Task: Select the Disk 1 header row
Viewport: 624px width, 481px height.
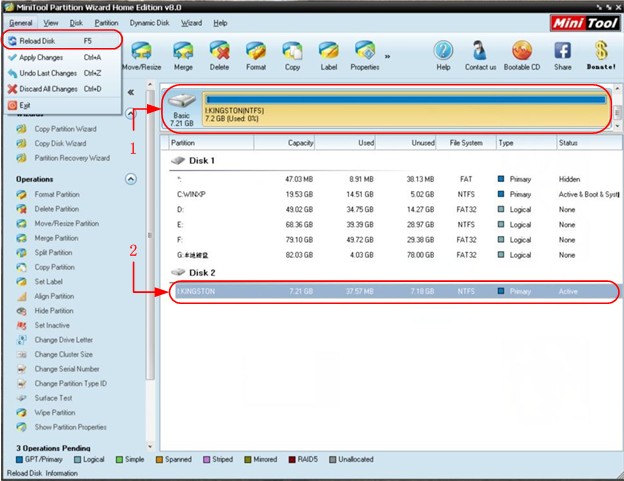Action: pos(395,160)
